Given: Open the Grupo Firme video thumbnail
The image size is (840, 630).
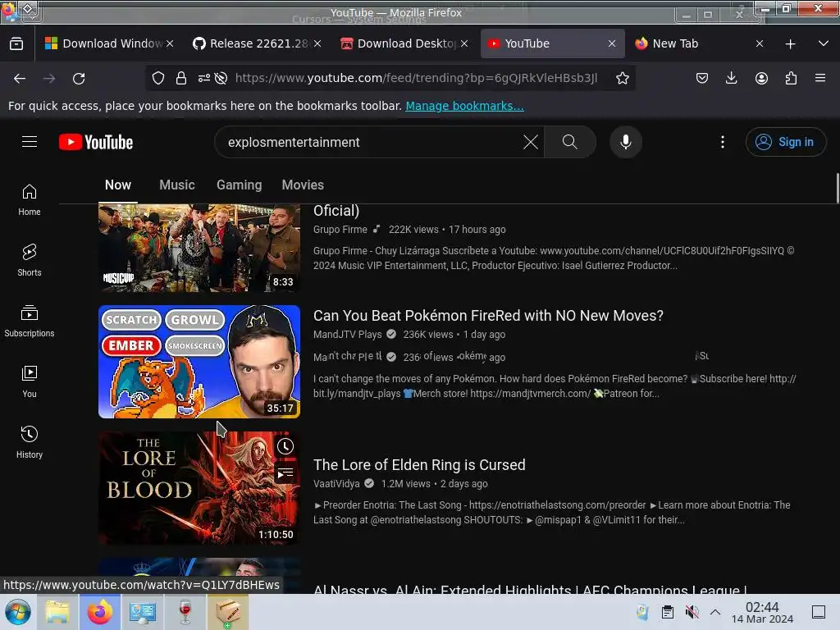Looking at the screenshot, I should 199,248.
